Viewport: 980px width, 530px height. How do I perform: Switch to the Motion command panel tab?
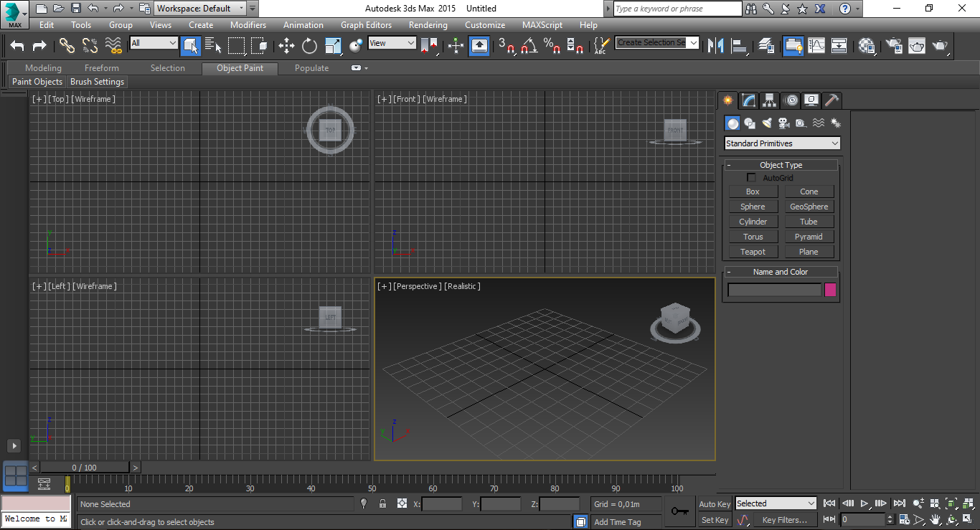[x=791, y=100]
